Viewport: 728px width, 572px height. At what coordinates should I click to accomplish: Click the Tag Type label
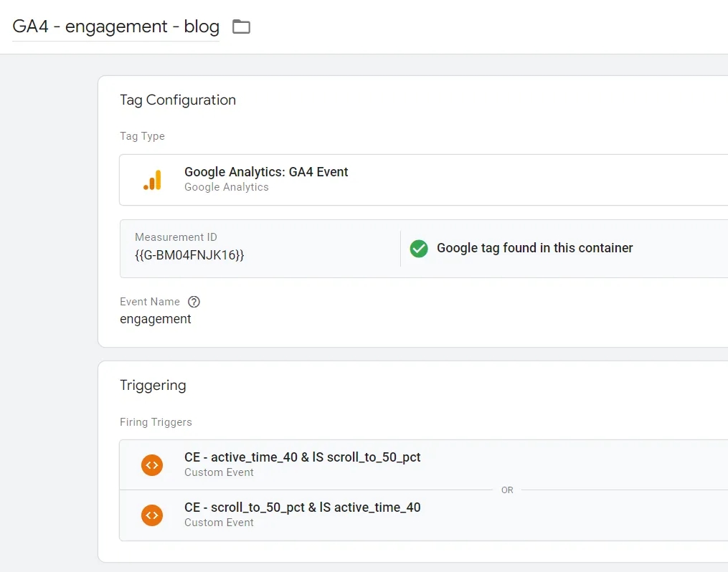coord(142,136)
